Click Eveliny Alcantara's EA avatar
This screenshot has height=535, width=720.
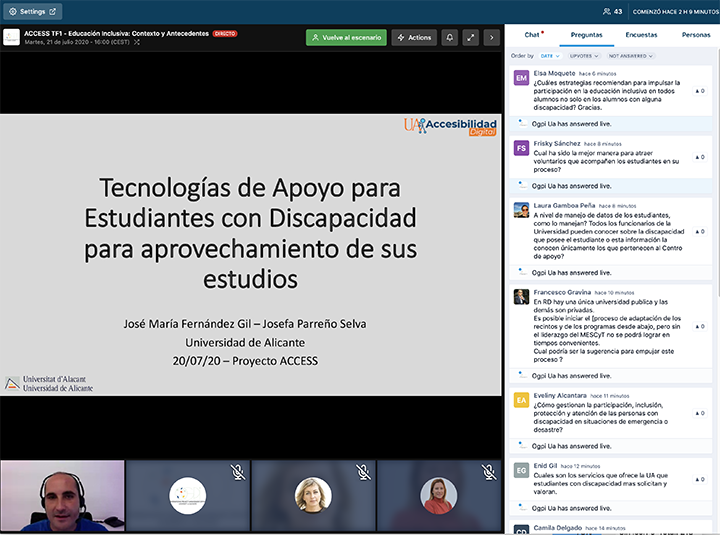[521, 400]
